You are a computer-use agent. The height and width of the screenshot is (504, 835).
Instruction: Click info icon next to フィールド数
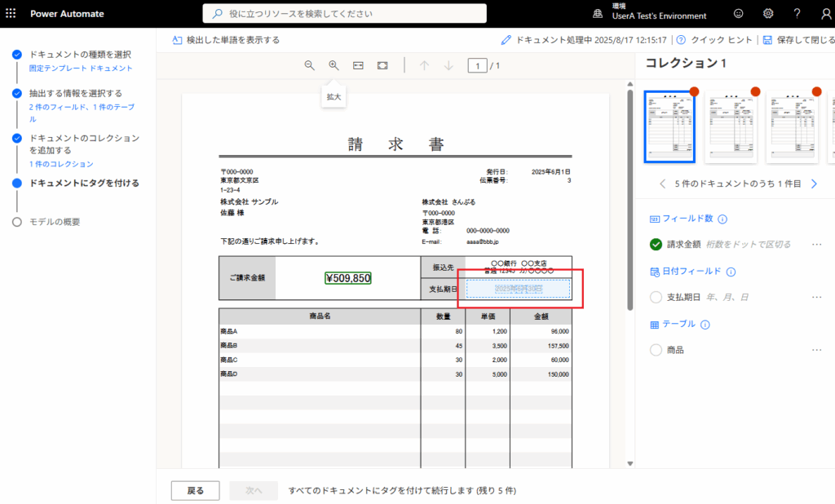pyautogui.click(x=722, y=219)
